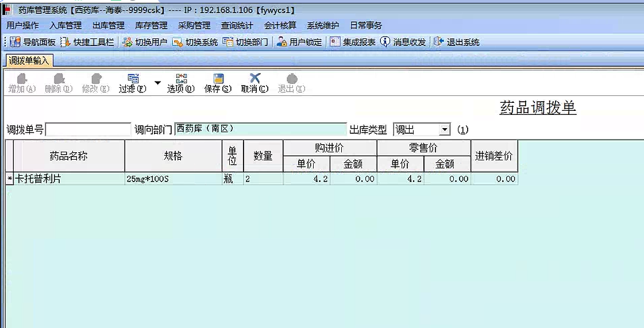Image resolution: width=644 pixels, height=328 pixels.
Task: Click the 进销差价 column header
Action: [x=494, y=156]
